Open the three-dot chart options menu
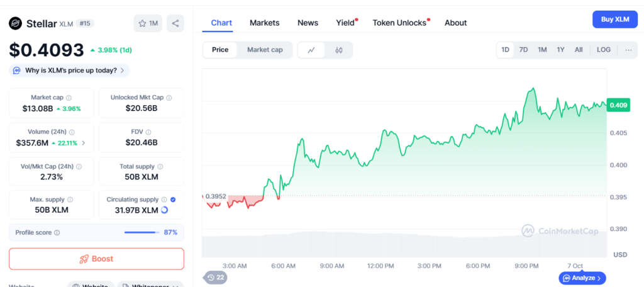 point(628,50)
